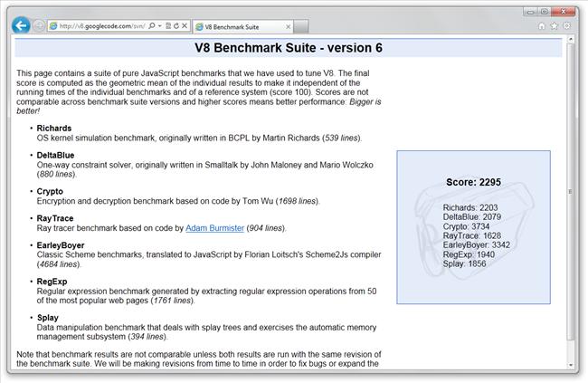Click the IE page icon in address bar

pos(53,26)
